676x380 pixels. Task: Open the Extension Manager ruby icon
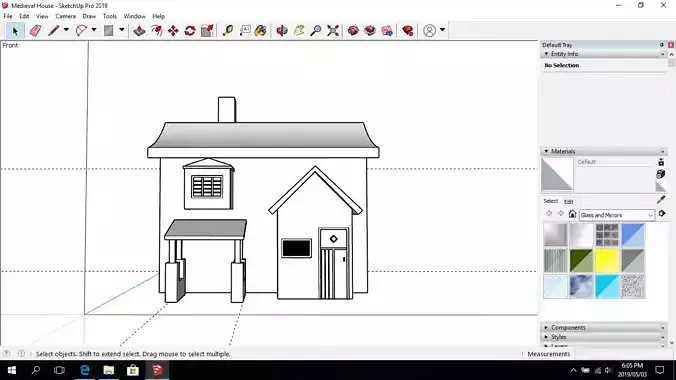tap(407, 31)
